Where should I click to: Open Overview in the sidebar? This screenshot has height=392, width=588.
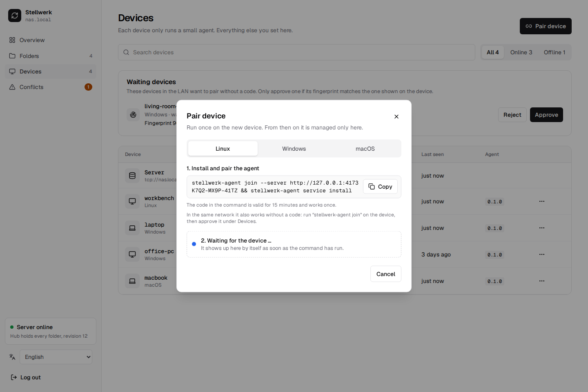[51, 40]
